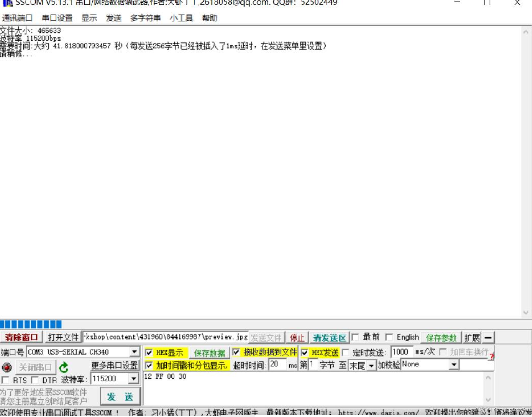The height and width of the screenshot is (417, 532).
Task: Enable the 定时发送 checkbox
Action: (x=346, y=352)
